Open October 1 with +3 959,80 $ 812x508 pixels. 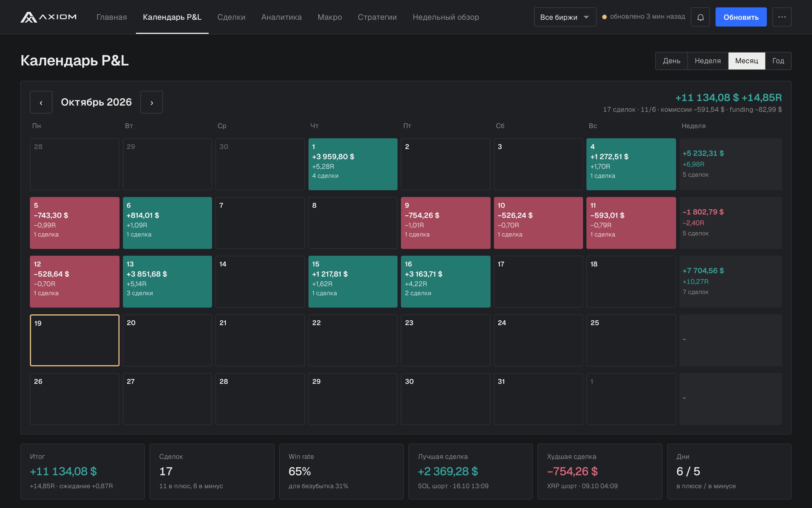coord(353,164)
